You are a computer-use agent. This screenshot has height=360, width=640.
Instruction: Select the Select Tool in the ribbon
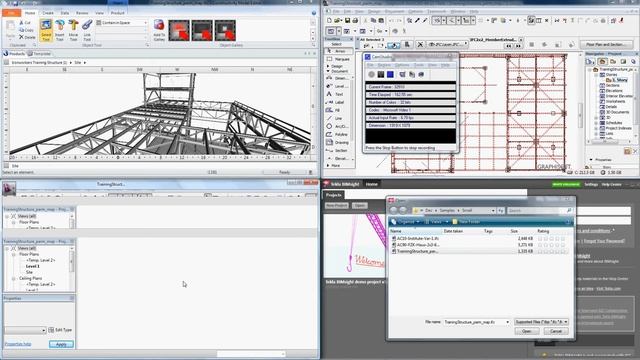tap(46, 30)
